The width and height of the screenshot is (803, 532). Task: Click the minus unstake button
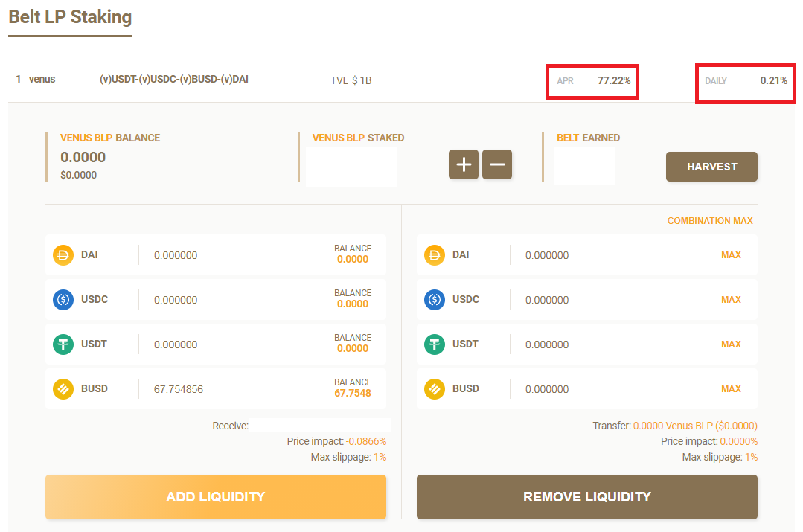click(497, 164)
